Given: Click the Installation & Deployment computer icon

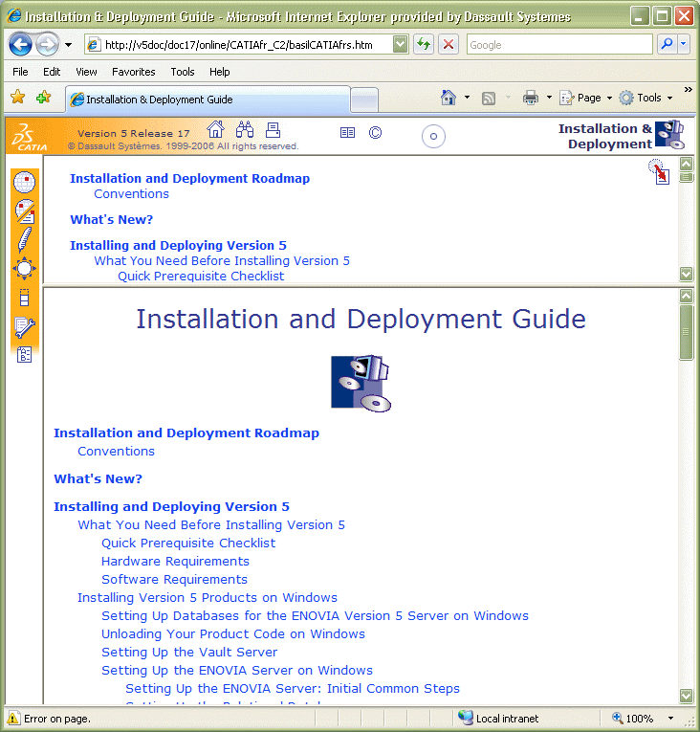Looking at the screenshot, I should point(669,135).
